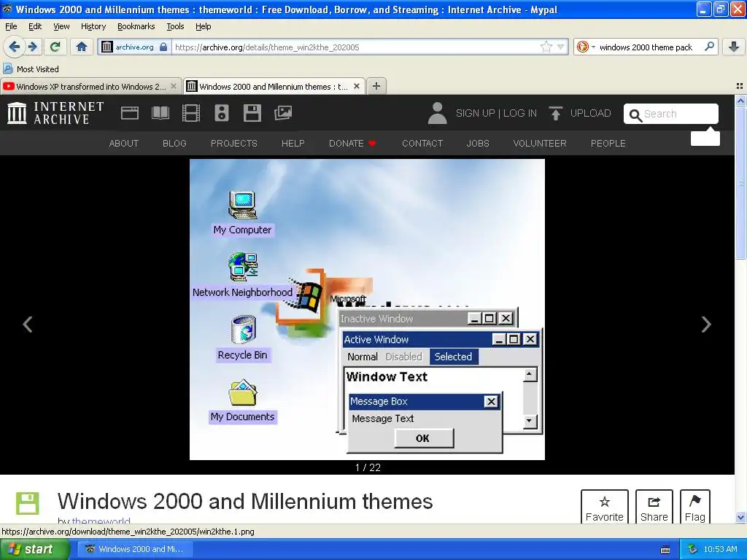
Task: Open the CONTACT navigation link
Action: click(x=422, y=144)
